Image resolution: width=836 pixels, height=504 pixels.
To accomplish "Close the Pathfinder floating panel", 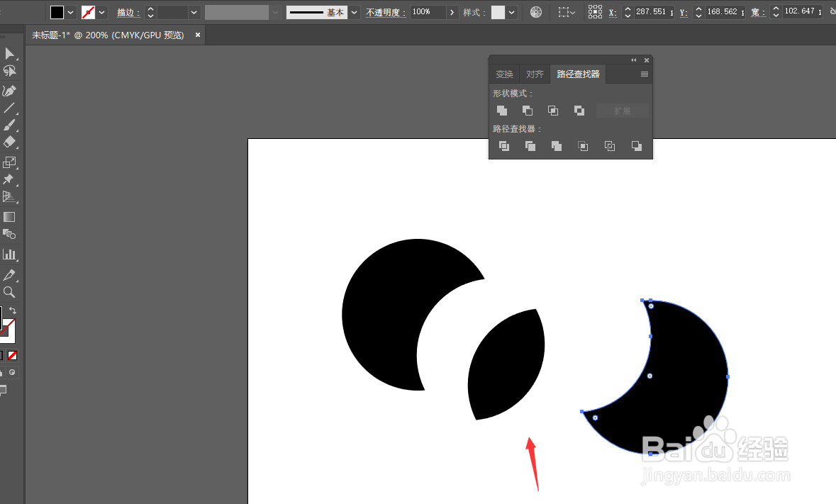I will 646,60.
